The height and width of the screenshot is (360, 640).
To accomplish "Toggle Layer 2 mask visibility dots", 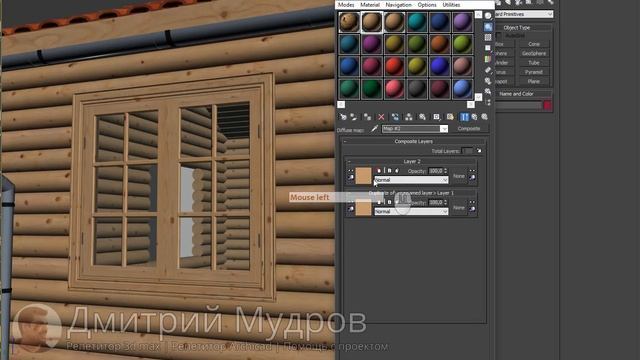I will click(472, 170).
